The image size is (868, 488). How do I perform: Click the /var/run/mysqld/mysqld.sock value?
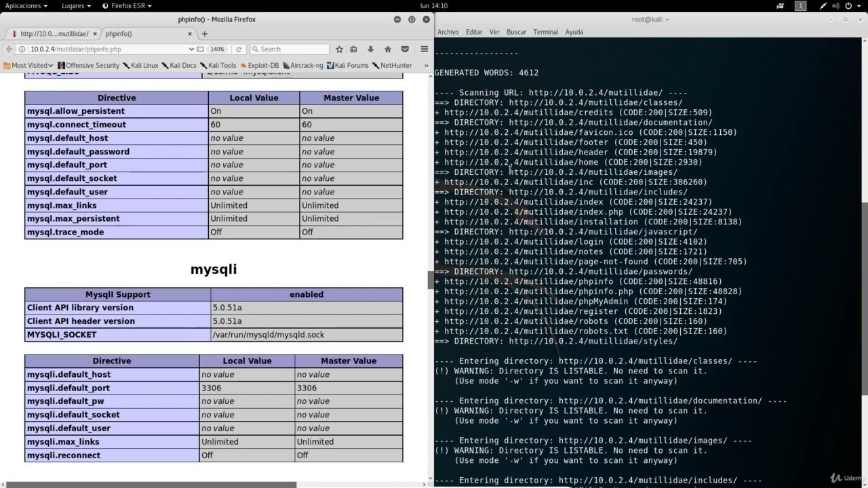click(x=269, y=335)
